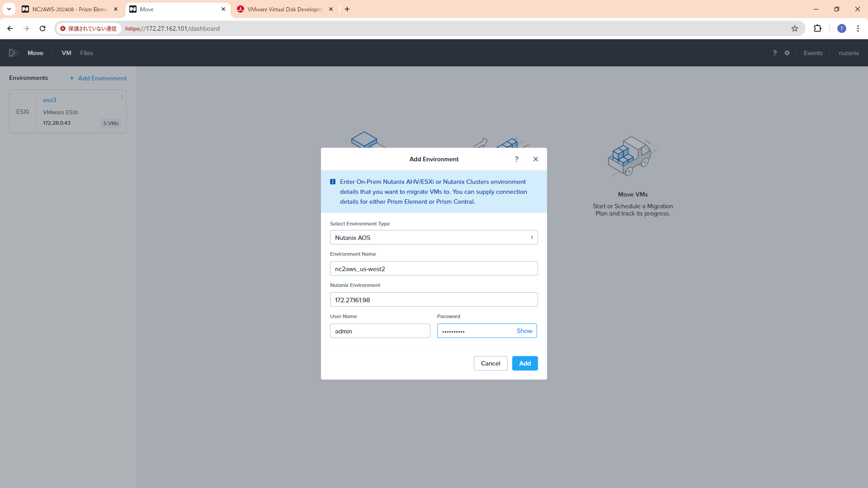Click the Move logo icon

14,53
